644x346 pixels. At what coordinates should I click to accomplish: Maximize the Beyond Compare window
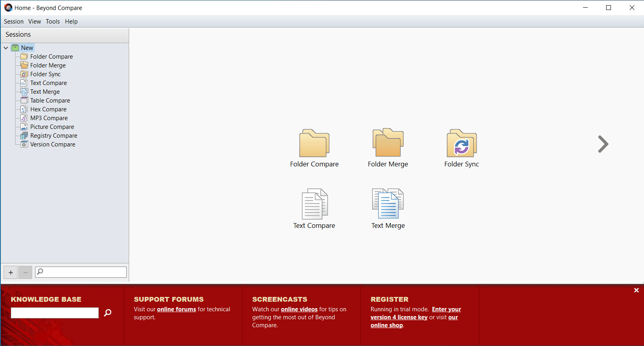(x=609, y=8)
